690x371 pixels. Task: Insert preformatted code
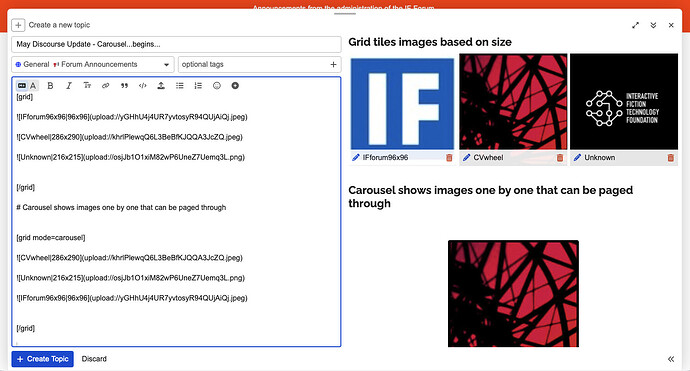click(x=143, y=86)
